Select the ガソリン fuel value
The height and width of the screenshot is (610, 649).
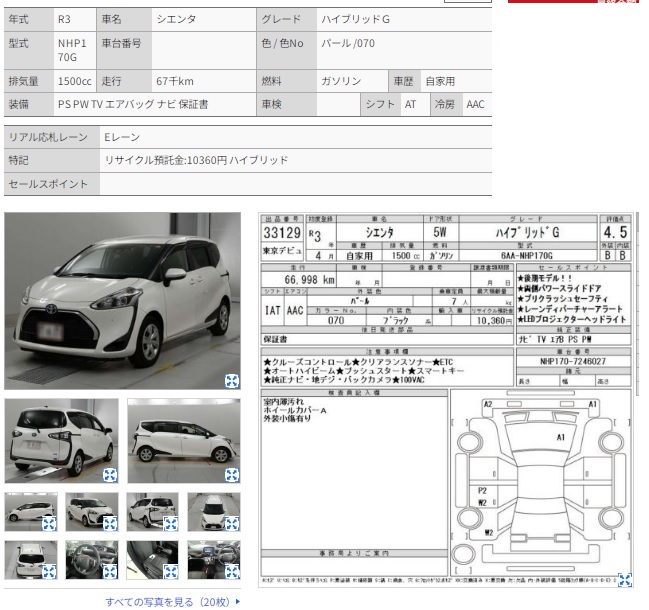353,81
